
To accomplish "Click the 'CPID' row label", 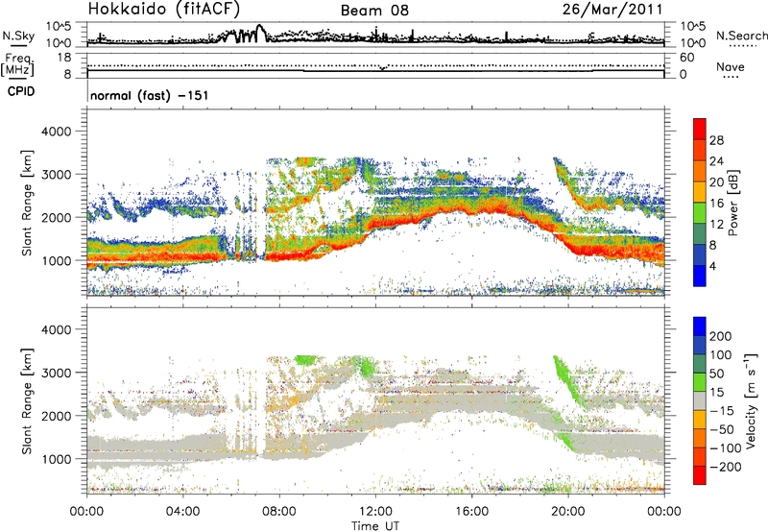I will tap(21, 91).
